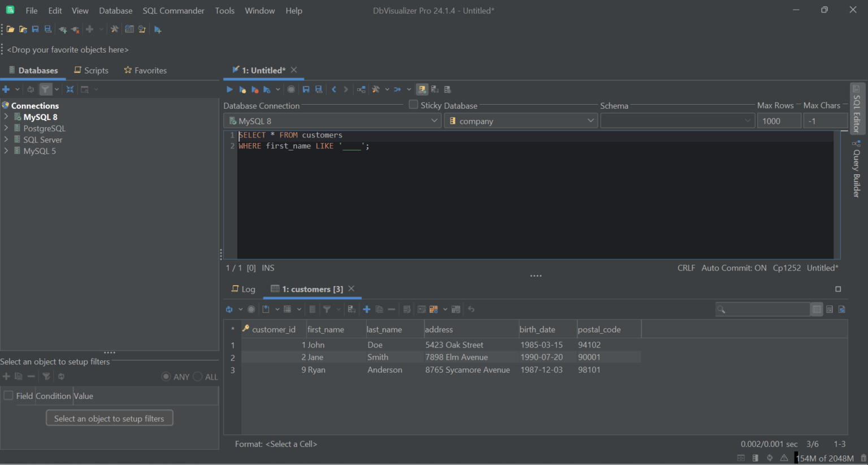This screenshot has width=868, height=465.
Task: Select the ALL filter radio button
Action: click(x=198, y=376)
